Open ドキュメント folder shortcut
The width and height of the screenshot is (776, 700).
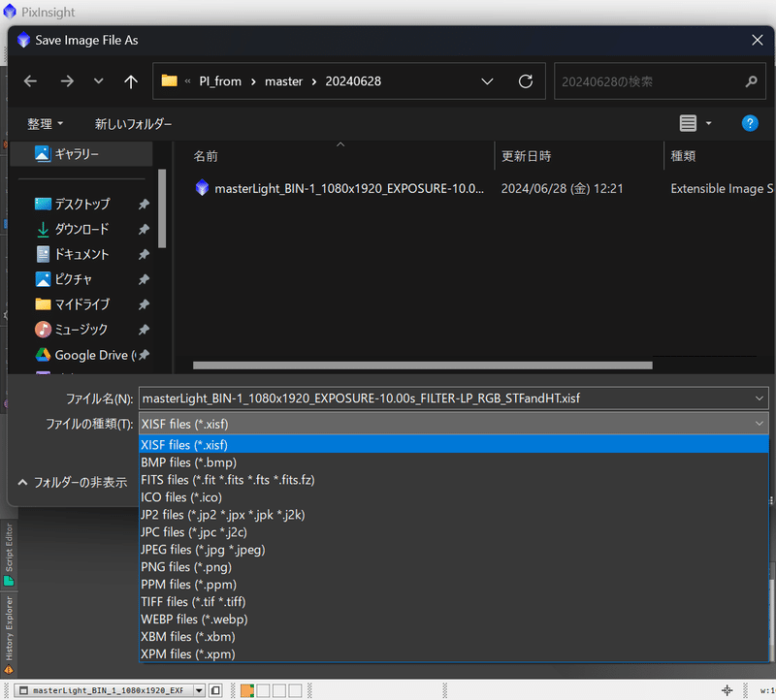[81, 254]
